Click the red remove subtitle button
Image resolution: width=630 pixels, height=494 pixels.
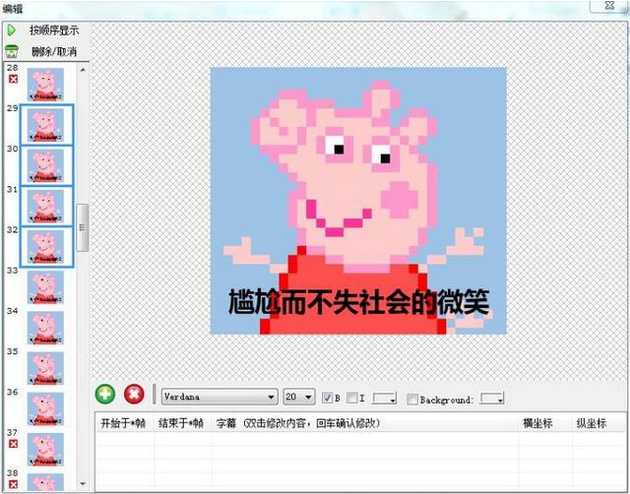point(134,394)
